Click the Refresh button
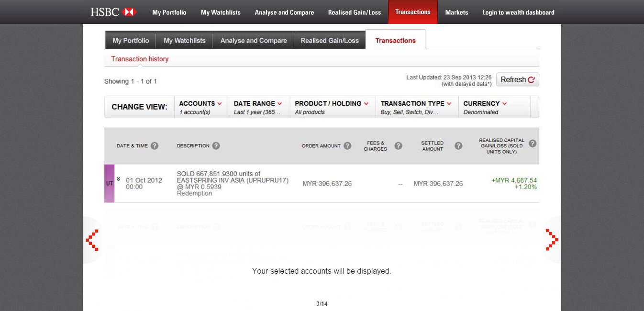Screen dimensions: 644x311 517,79
